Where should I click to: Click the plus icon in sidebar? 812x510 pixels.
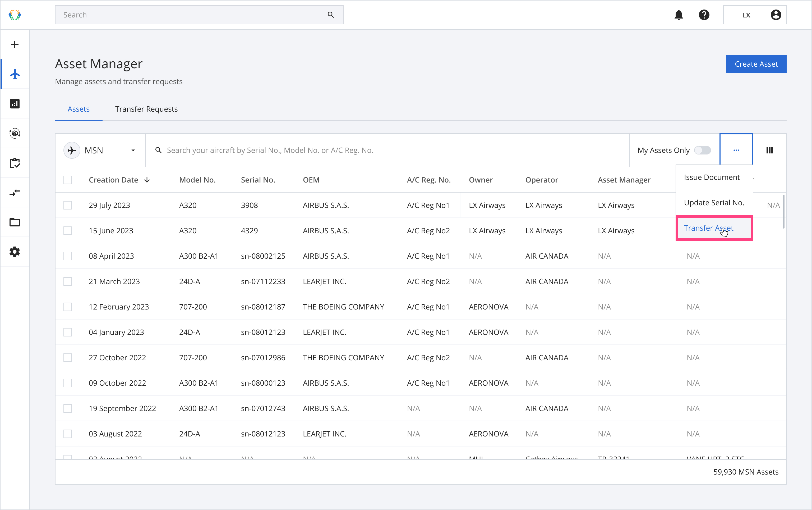pyautogui.click(x=15, y=44)
